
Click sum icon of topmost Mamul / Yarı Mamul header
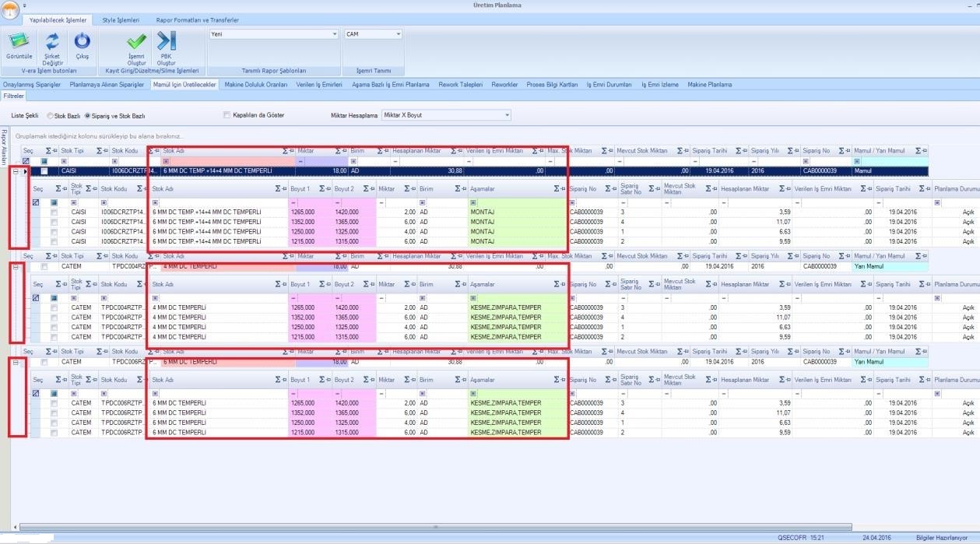[x=919, y=150]
